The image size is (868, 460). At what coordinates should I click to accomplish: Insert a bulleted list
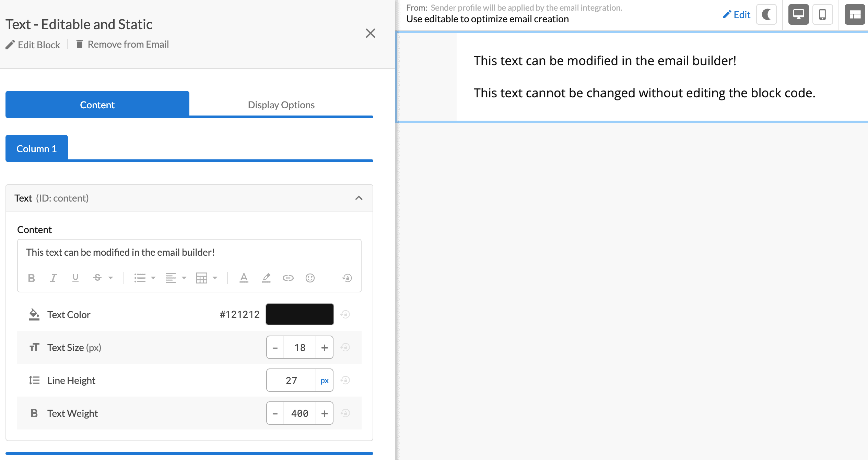click(140, 278)
